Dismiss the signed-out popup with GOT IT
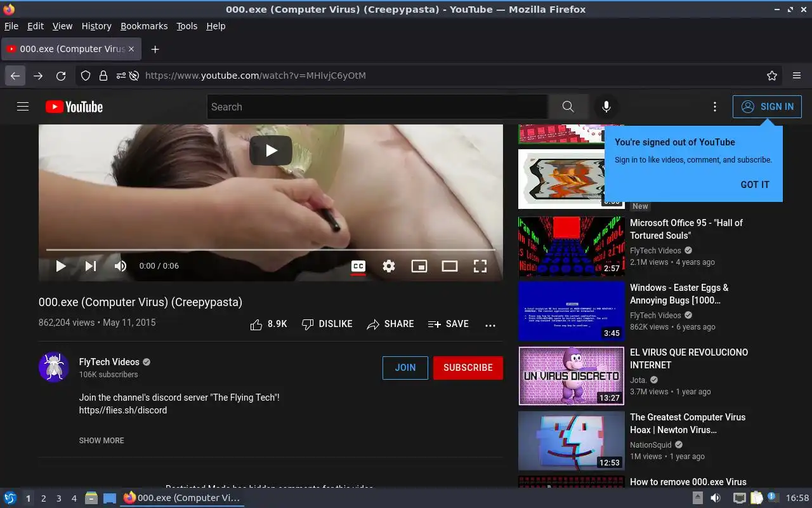 point(755,185)
